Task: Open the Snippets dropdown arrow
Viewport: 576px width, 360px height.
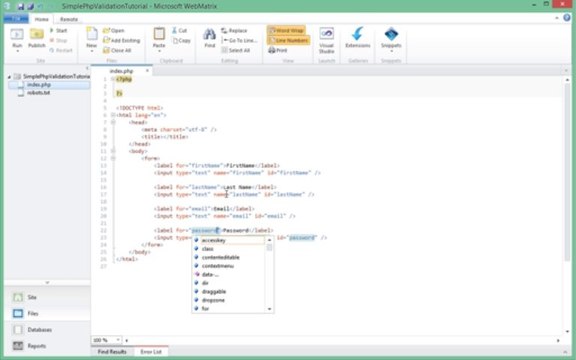Action: (391, 51)
